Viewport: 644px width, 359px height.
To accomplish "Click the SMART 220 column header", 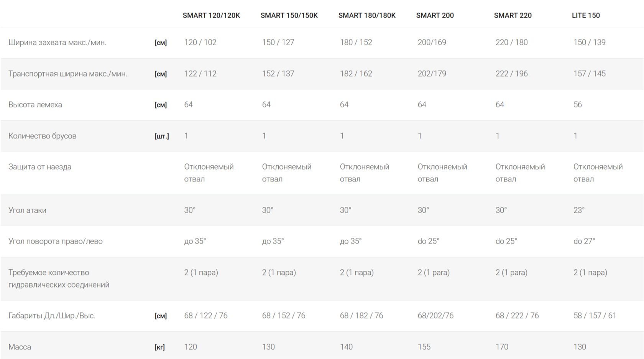I will tap(513, 15).
